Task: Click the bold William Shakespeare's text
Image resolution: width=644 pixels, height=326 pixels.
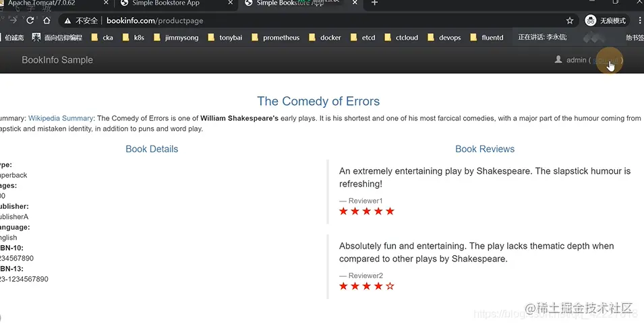Action: (x=239, y=118)
